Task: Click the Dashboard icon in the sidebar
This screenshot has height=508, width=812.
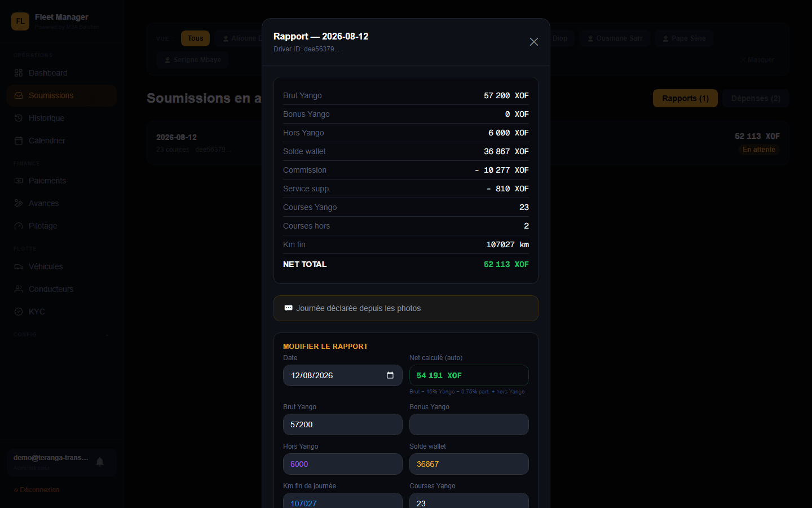Action: coord(19,73)
